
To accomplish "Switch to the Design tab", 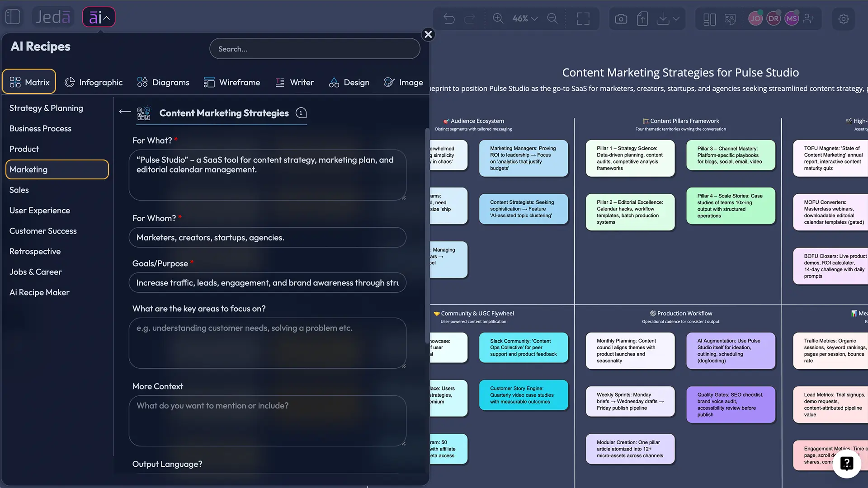I will (349, 82).
